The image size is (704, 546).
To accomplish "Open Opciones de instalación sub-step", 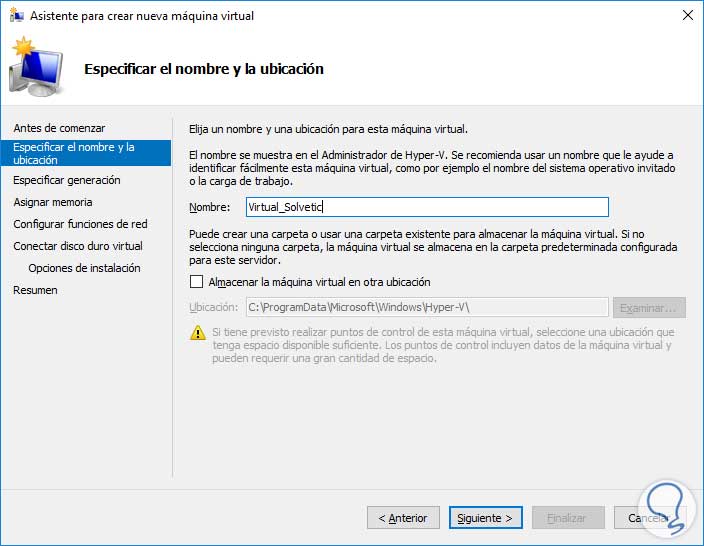I will coord(84,268).
